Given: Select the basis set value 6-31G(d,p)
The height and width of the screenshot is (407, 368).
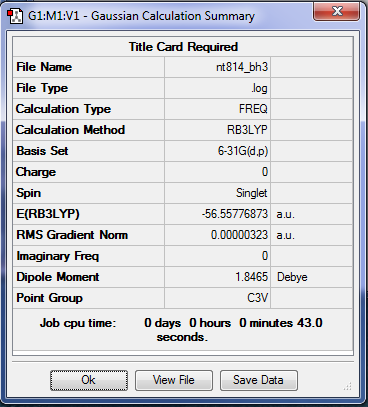Looking at the screenshot, I should point(243,151).
